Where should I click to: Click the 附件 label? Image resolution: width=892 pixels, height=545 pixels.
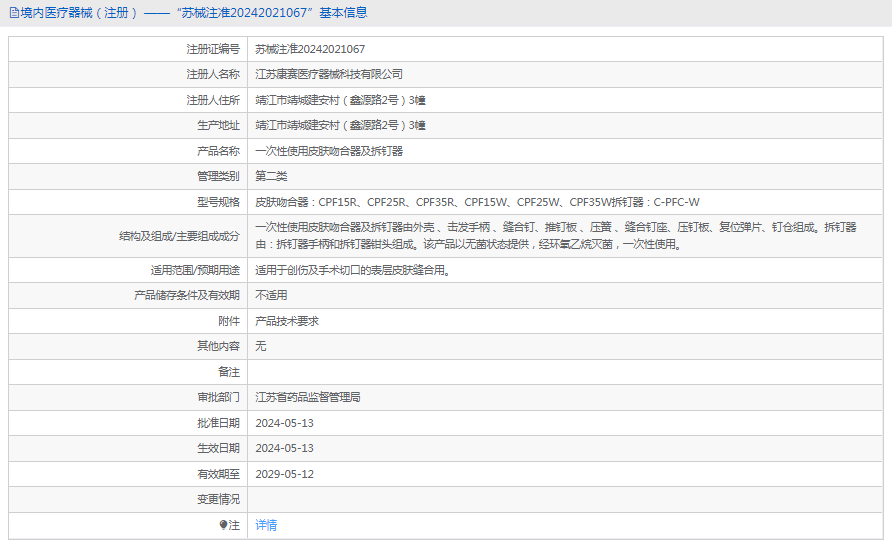tap(229, 321)
